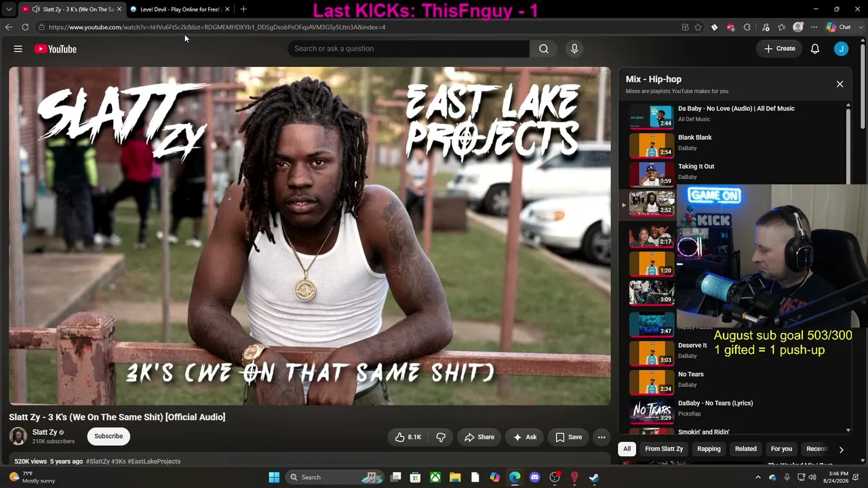Open the tab search dropdown arrow
The width and height of the screenshot is (868, 488).
pyautogui.click(x=9, y=9)
